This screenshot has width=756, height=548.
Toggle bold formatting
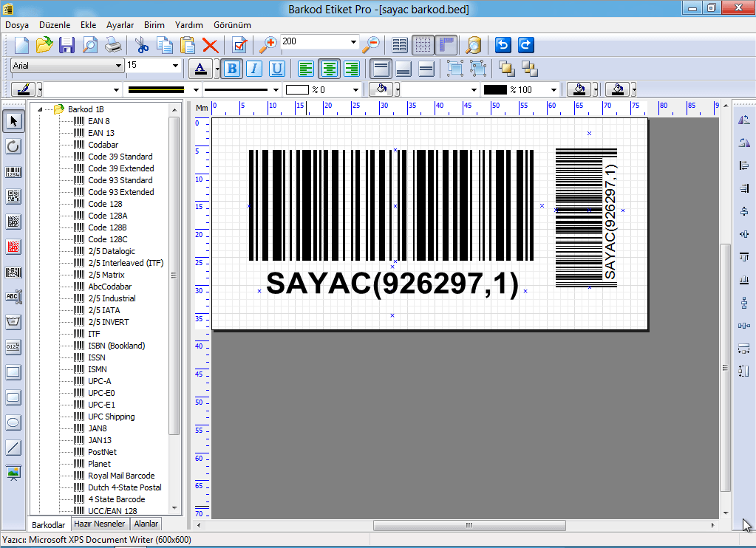(x=232, y=69)
